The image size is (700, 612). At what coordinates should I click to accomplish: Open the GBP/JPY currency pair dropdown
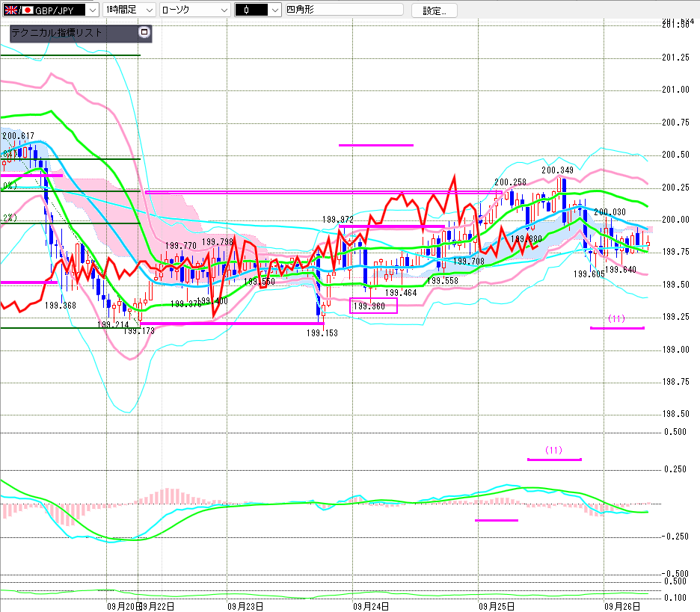click(x=91, y=10)
